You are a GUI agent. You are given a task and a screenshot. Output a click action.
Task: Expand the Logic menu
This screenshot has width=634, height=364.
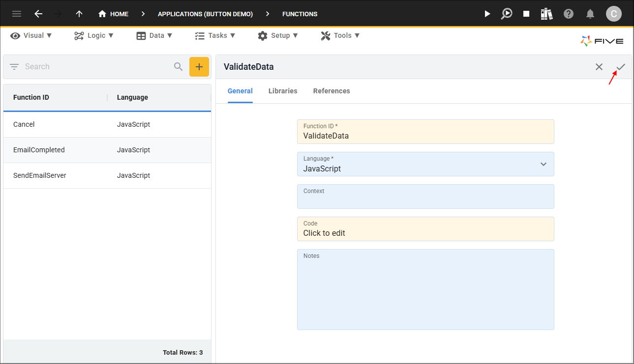94,35
